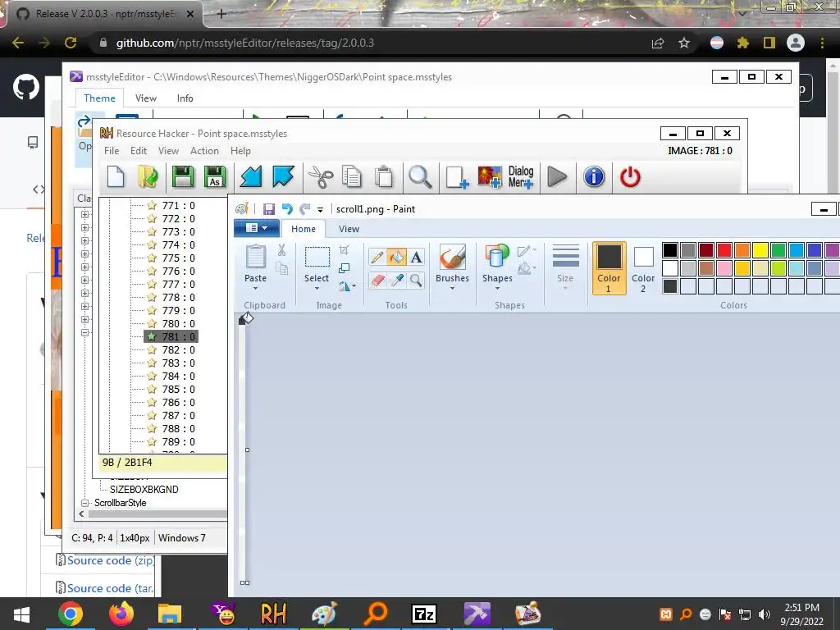
Task: Click volume speaker tray icon
Action: pyautogui.click(x=765, y=614)
